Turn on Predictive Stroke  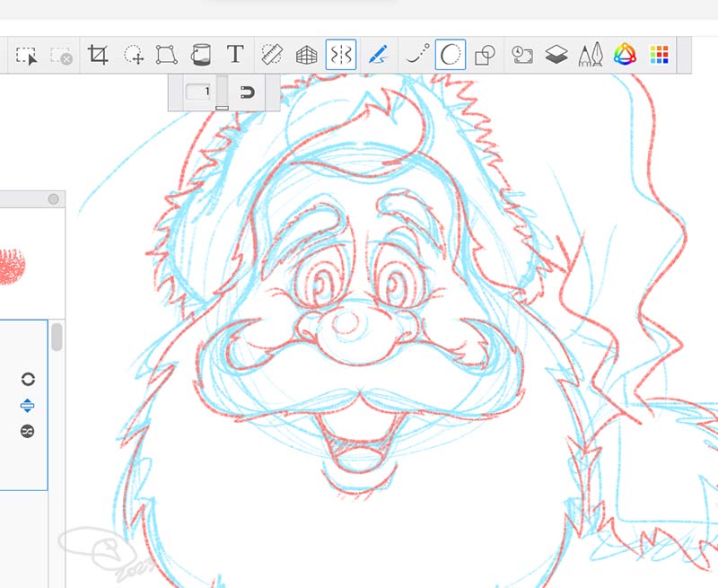tap(414, 55)
